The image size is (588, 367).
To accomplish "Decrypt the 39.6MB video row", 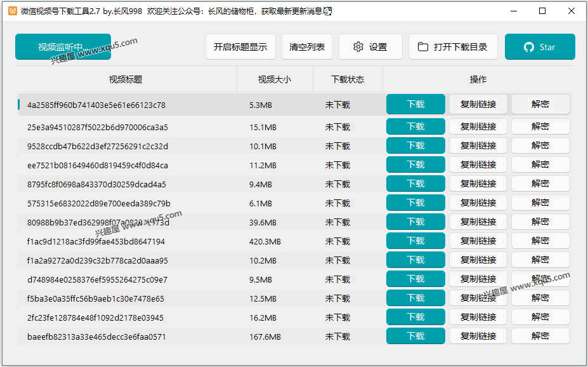I will pos(540,222).
